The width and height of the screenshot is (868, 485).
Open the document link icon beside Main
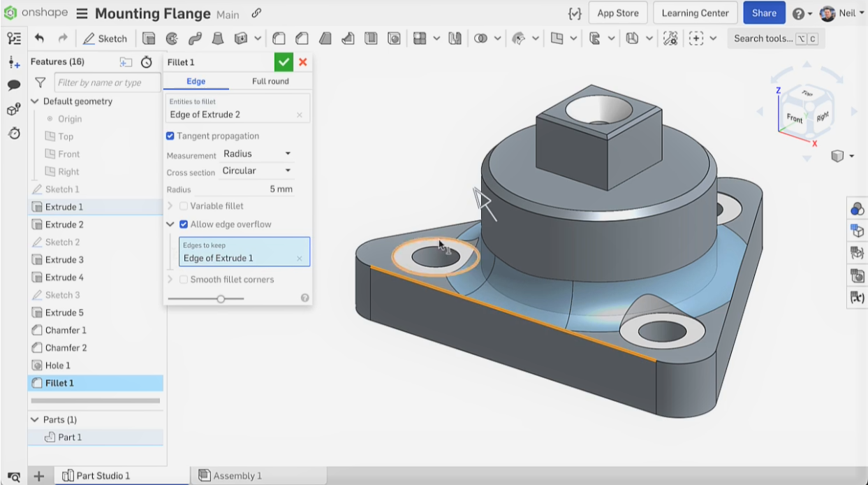pyautogui.click(x=256, y=13)
